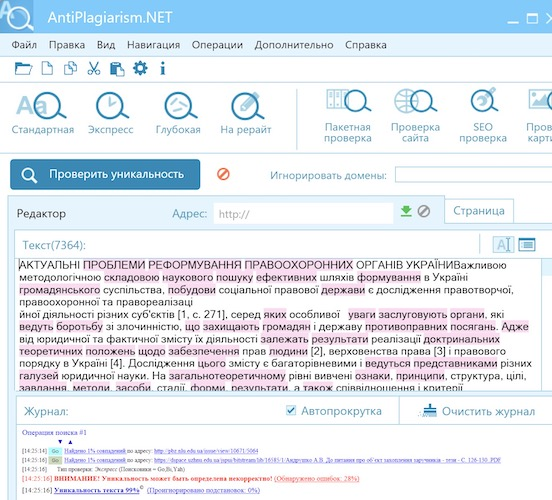Toggle the text editor mode icon
Screen dimensions: 552x500
503,244
